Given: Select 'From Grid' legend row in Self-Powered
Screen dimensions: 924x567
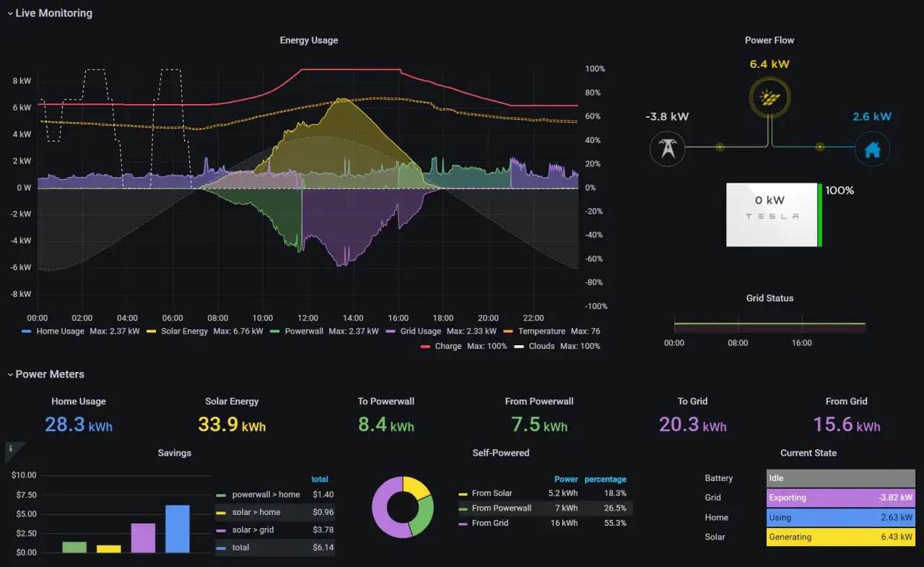Looking at the screenshot, I should tap(544, 523).
